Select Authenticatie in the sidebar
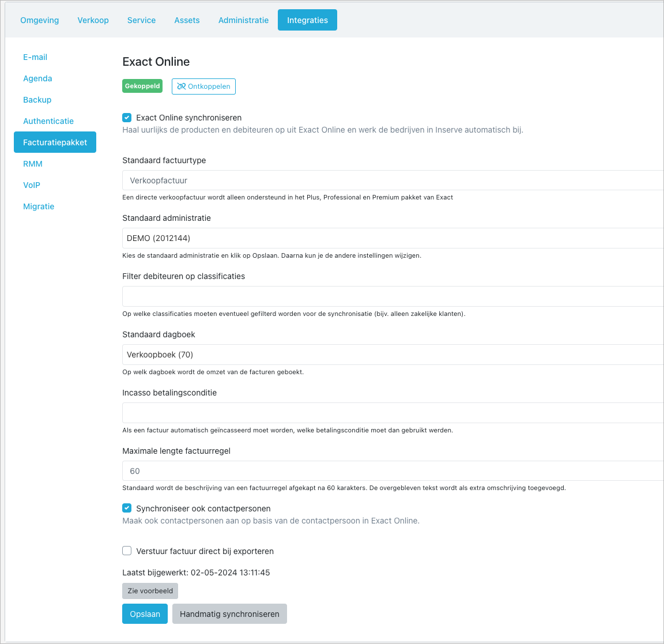 point(48,120)
